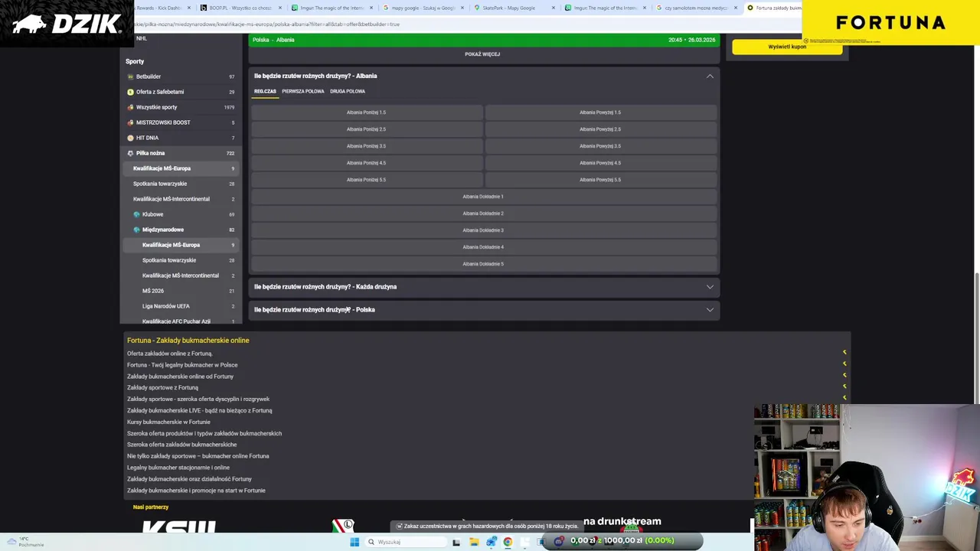Click the Międzynarodowe globe icon

pyautogui.click(x=136, y=230)
